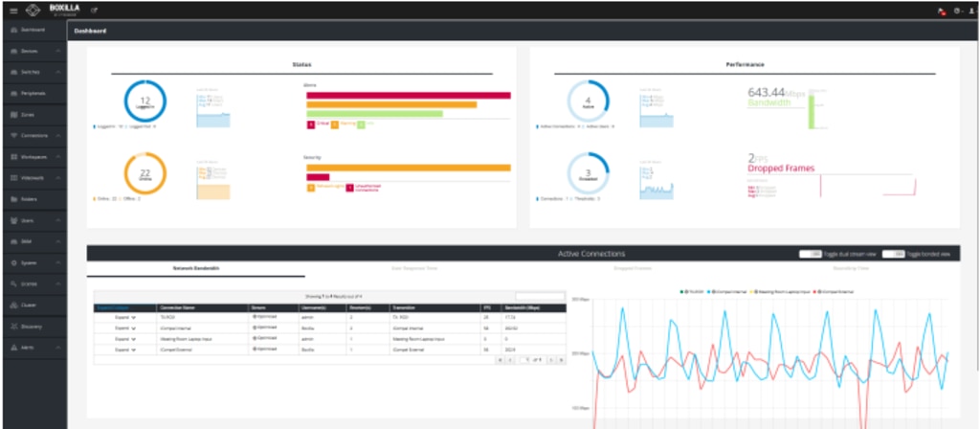Expand the Meeting Room Laptop Input row
The height and width of the screenshot is (429, 980).
tap(125, 339)
